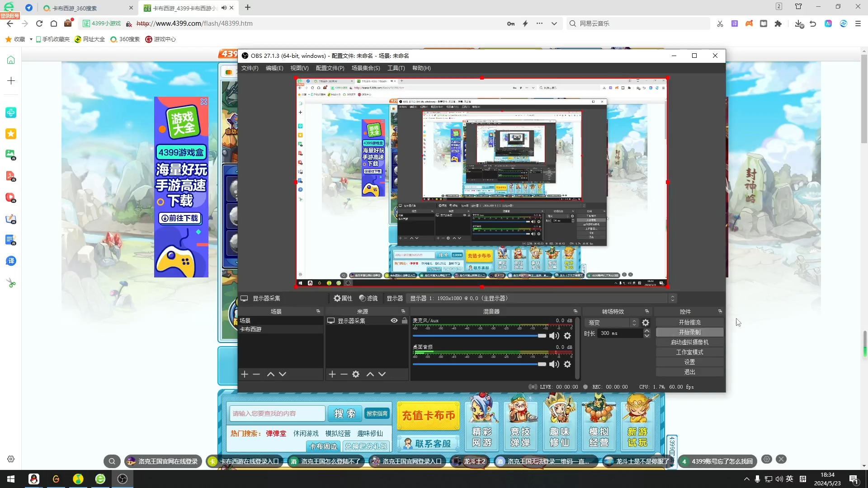Click 开始录制 button
This screenshot has width=868, height=488.
[689, 332]
